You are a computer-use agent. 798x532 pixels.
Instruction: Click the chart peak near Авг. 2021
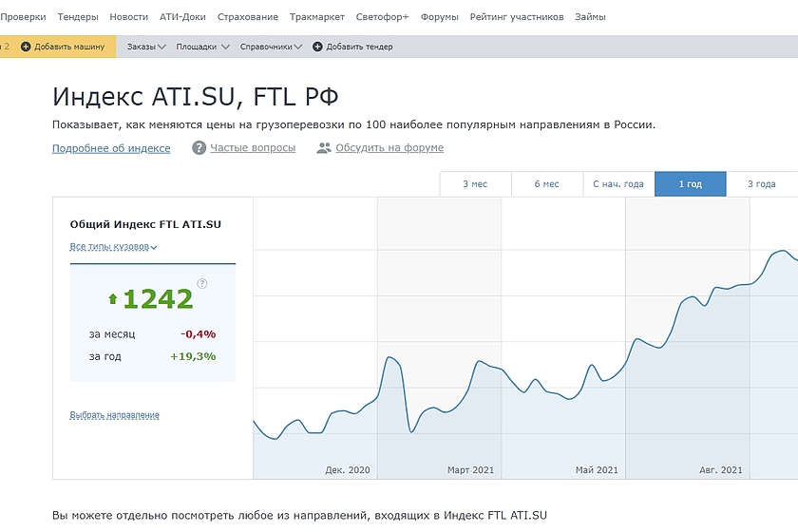pos(785,251)
